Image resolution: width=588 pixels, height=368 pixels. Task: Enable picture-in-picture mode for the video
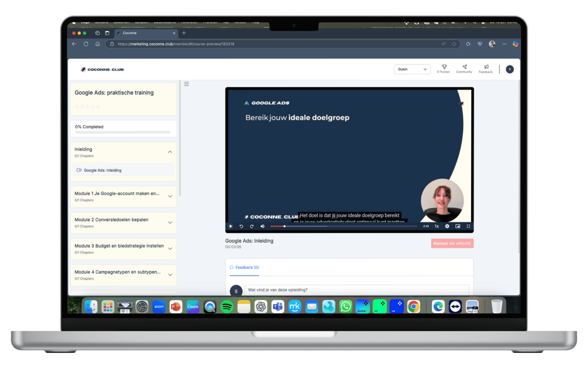458,226
